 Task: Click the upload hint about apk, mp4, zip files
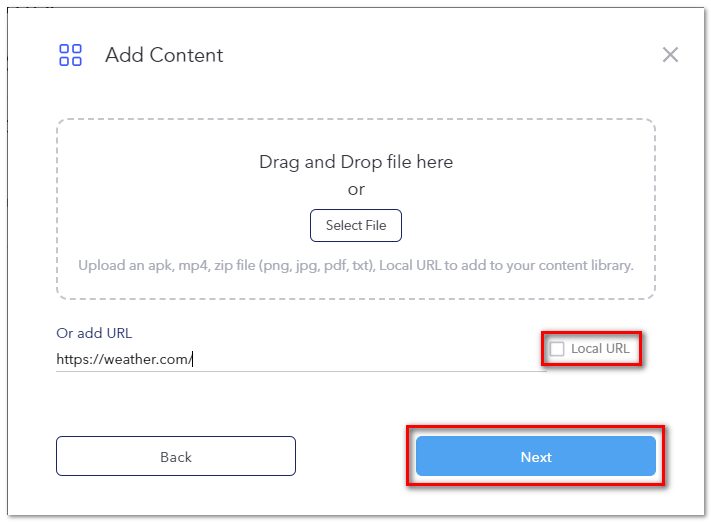[x=356, y=265]
